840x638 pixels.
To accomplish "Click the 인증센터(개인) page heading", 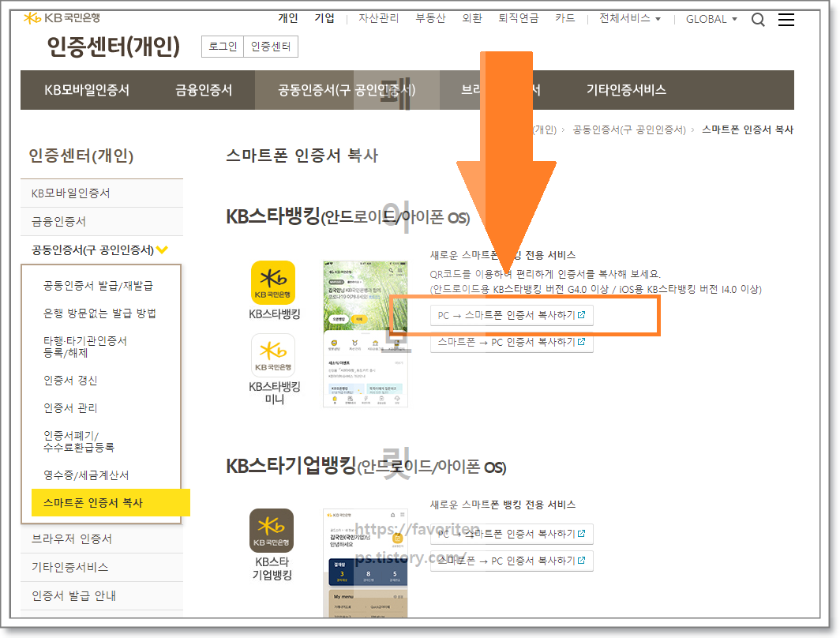I will [114, 47].
